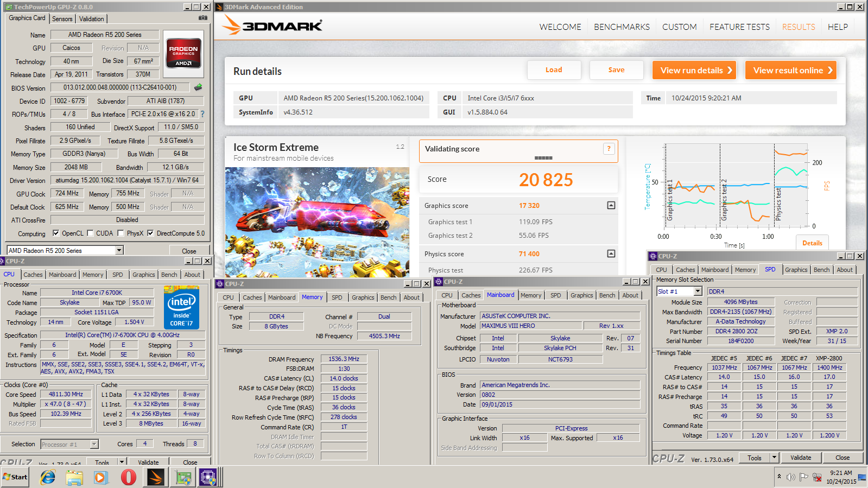Click the Load button in Run details
The image size is (868, 488).
click(x=554, y=70)
